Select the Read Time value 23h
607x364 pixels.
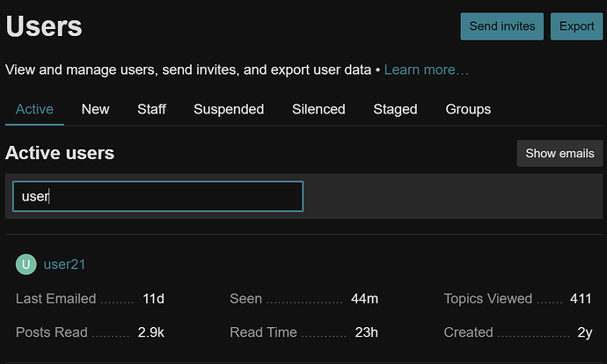click(366, 332)
